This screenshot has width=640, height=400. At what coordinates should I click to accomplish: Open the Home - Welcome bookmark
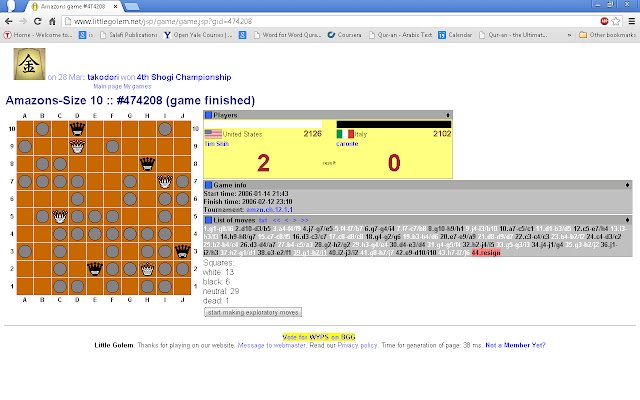[38, 35]
